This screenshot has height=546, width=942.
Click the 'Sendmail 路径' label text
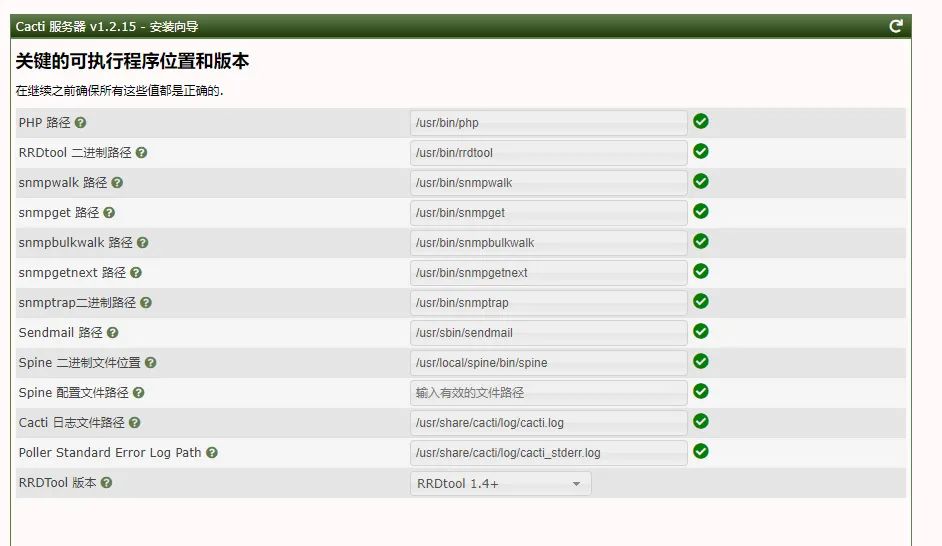coord(61,333)
